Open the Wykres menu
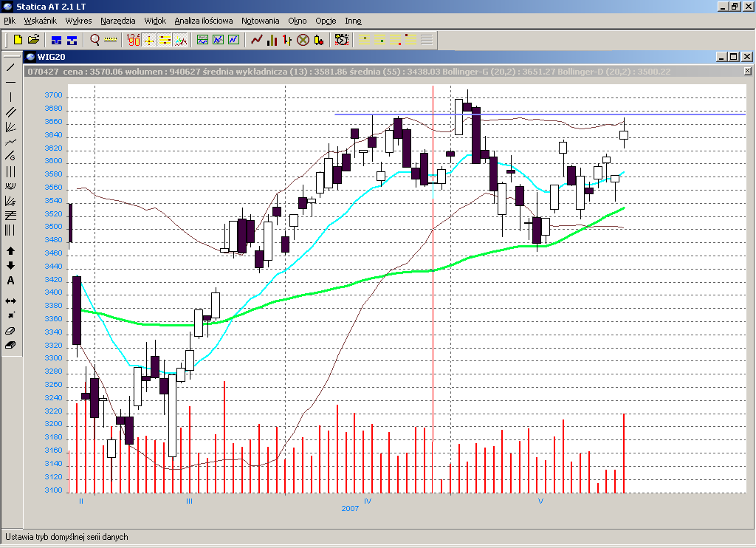This screenshot has width=756, height=548. [78, 21]
